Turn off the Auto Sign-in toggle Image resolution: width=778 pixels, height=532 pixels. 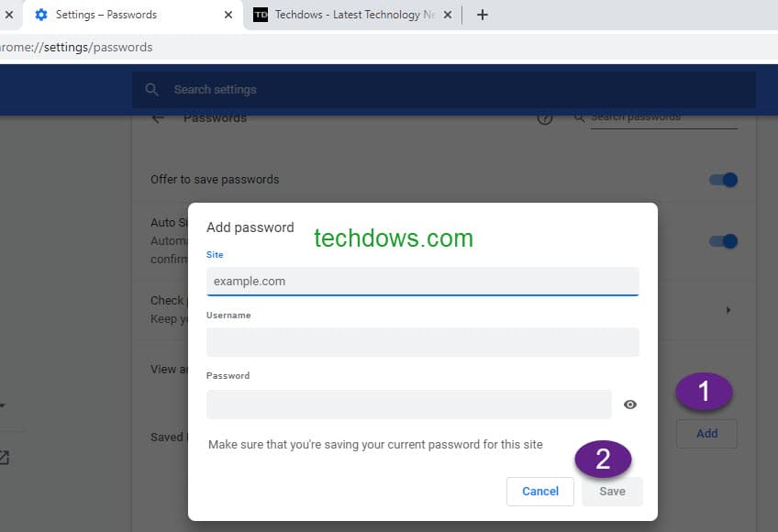pyautogui.click(x=724, y=241)
